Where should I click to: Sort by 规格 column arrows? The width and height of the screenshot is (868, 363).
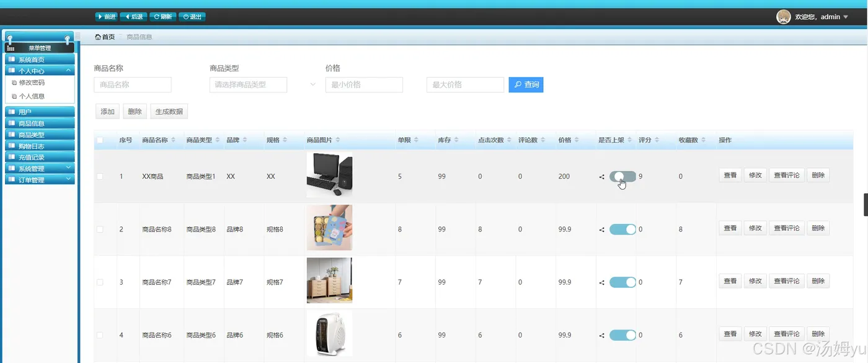click(x=285, y=140)
